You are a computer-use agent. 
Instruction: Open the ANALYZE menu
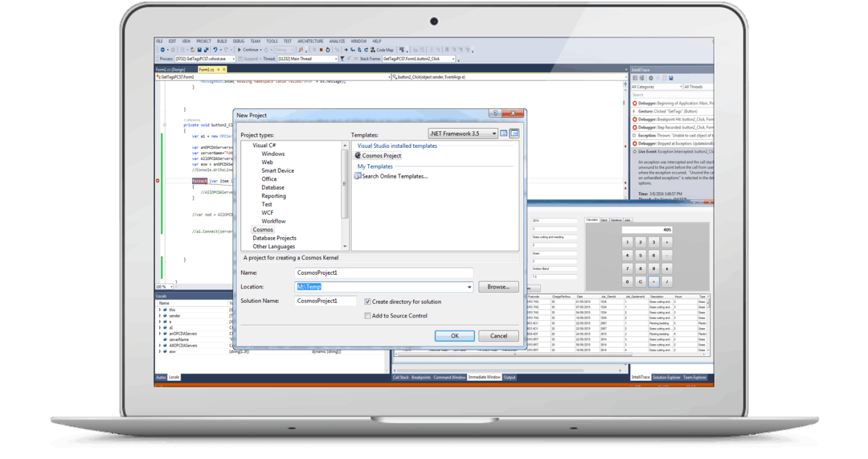[x=337, y=41]
